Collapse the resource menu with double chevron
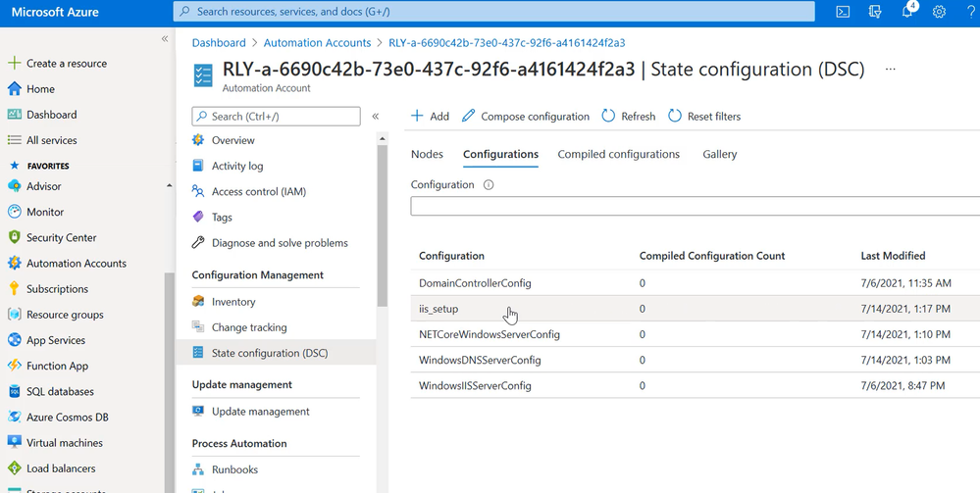The width and height of the screenshot is (980, 493). point(375,117)
